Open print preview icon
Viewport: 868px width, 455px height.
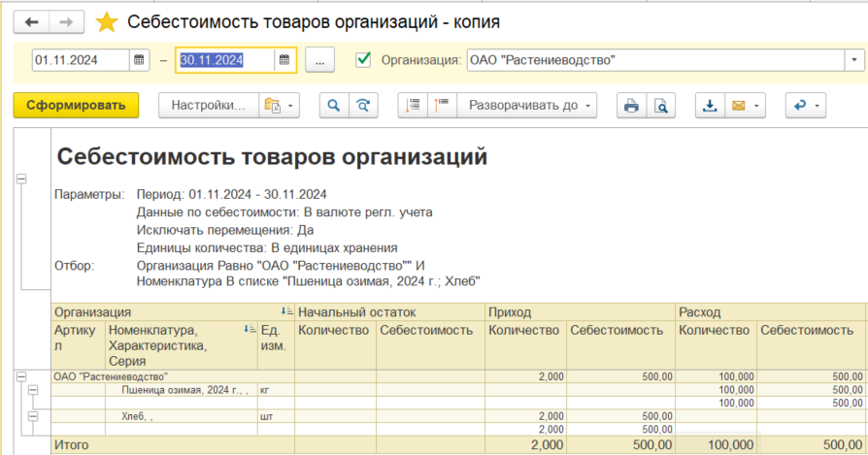(660, 105)
